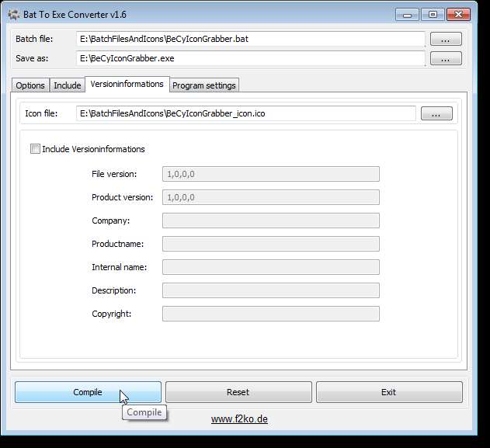Screen dimensions: 490x448
Task: Enable the Include Versioninformations checkbox
Action: (x=35, y=149)
